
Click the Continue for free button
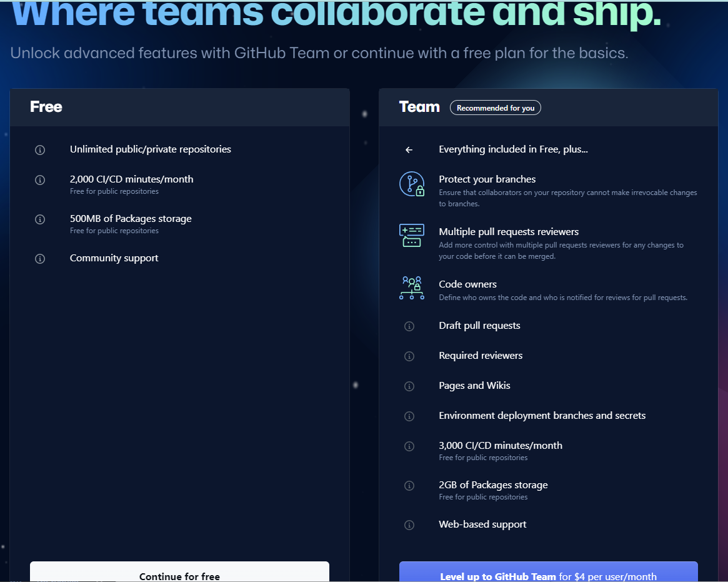click(x=180, y=572)
